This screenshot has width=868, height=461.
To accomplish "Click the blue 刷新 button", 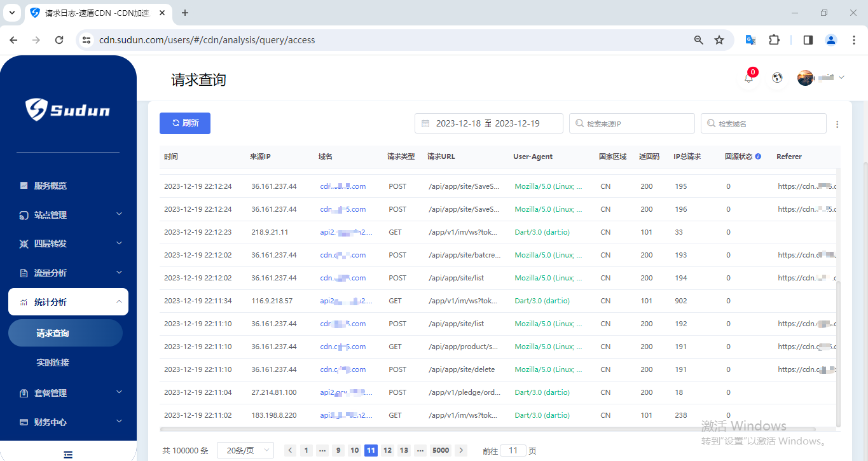I will click(185, 123).
